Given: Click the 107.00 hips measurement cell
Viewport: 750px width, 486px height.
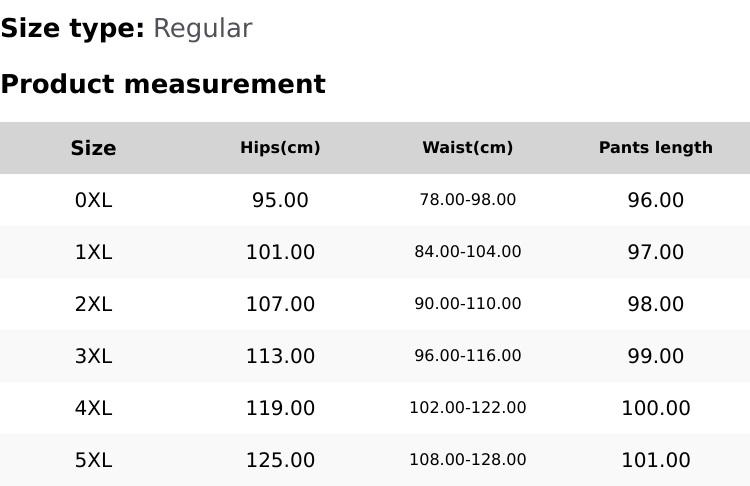Looking at the screenshot, I should (280, 304).
